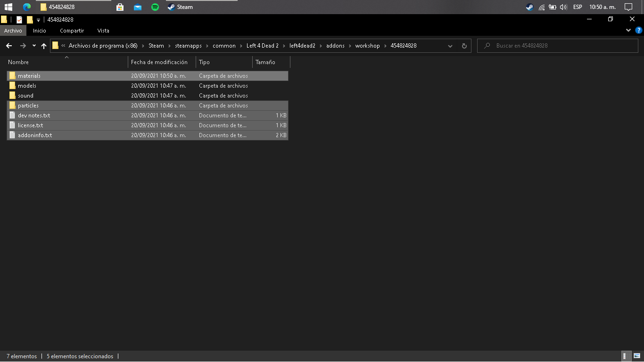Screen dimensions: 644x362
Task: Navigate to the Steam breadcrumb
Action: [156, 46]
